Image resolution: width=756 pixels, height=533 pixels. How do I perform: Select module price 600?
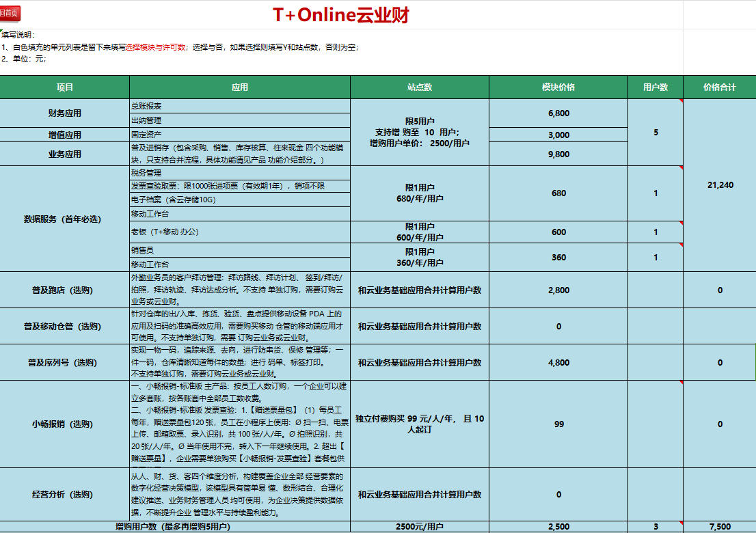pos(558,232)
